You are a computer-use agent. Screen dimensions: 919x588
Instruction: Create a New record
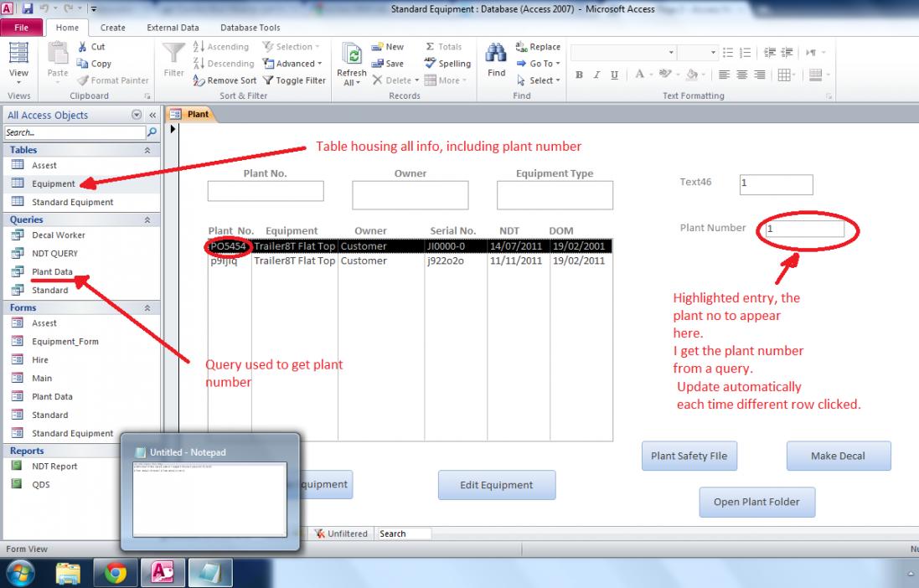coord(387,46)
